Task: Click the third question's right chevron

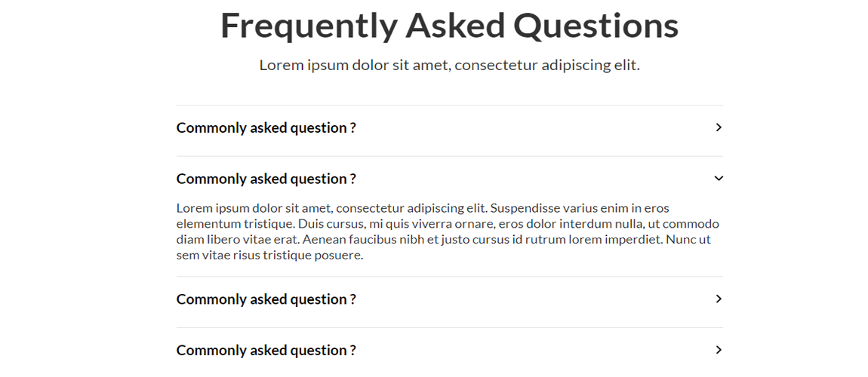Action: (719, 299)
